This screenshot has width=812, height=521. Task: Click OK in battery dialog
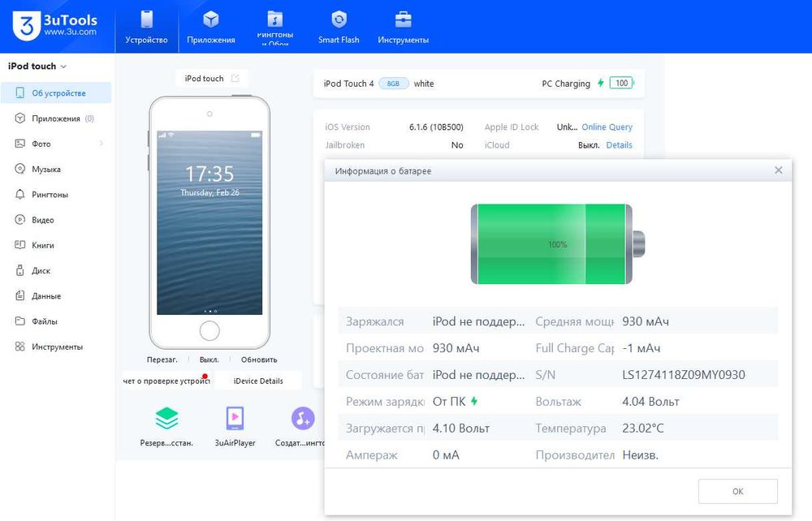click(738, 492)
